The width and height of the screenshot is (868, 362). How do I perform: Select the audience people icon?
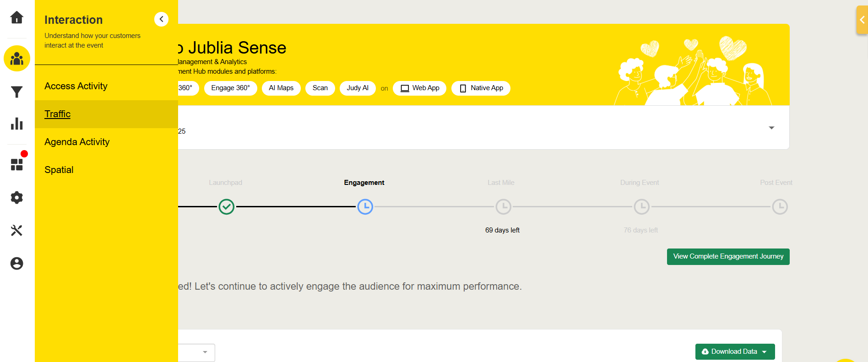[x=17, y=59]
